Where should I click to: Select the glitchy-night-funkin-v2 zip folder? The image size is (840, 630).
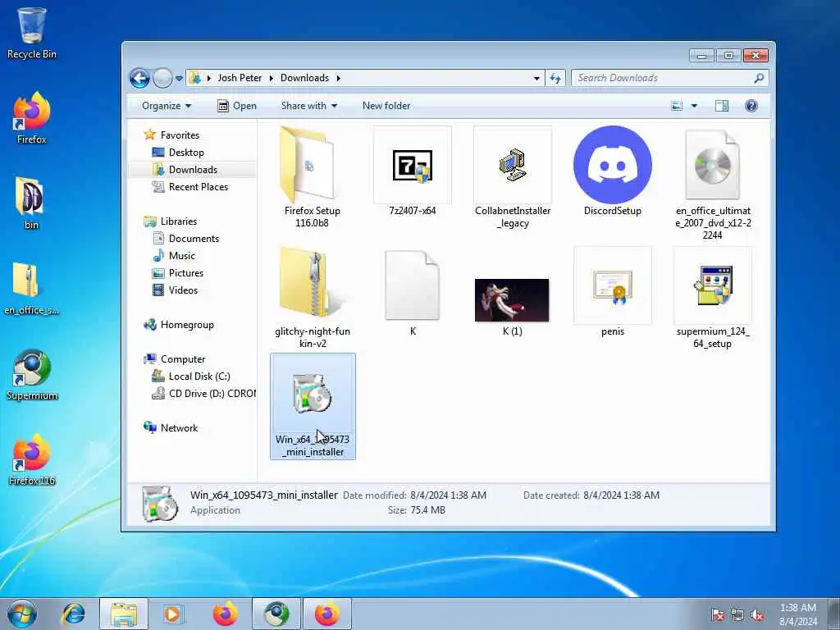pos(313,297)
